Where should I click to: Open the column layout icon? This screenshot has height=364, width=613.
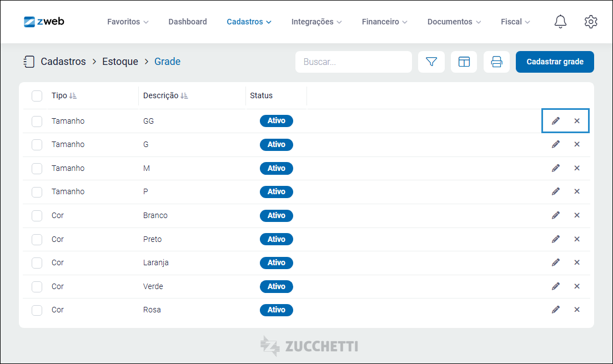[464, 62]
